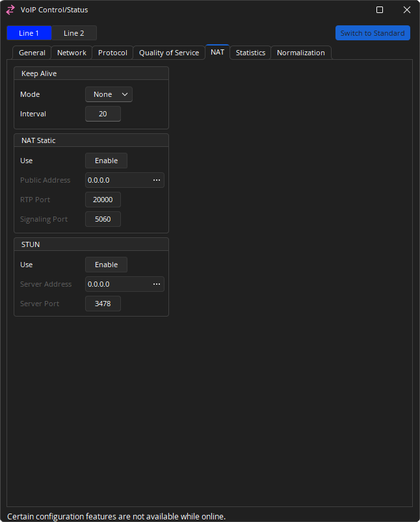Enable STUN use

pyautogui.click(x=106, y=265)
